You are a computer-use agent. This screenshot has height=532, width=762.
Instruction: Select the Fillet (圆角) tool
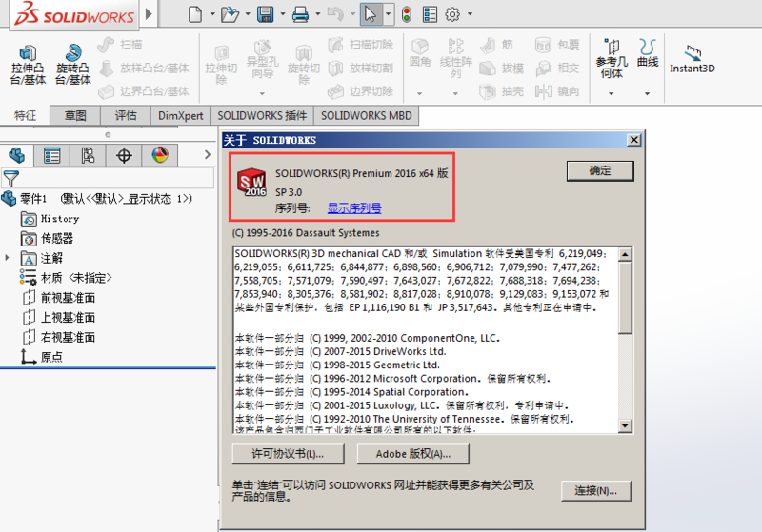coord(420,53)
